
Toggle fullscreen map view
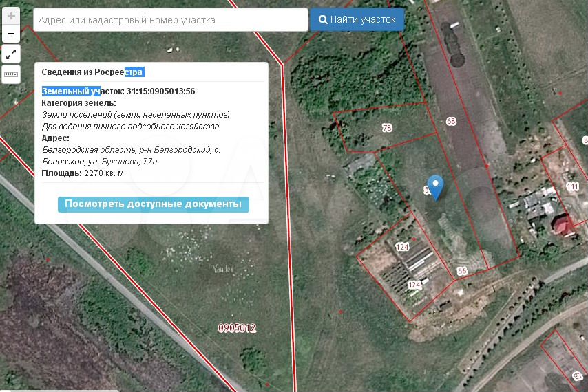11,54
